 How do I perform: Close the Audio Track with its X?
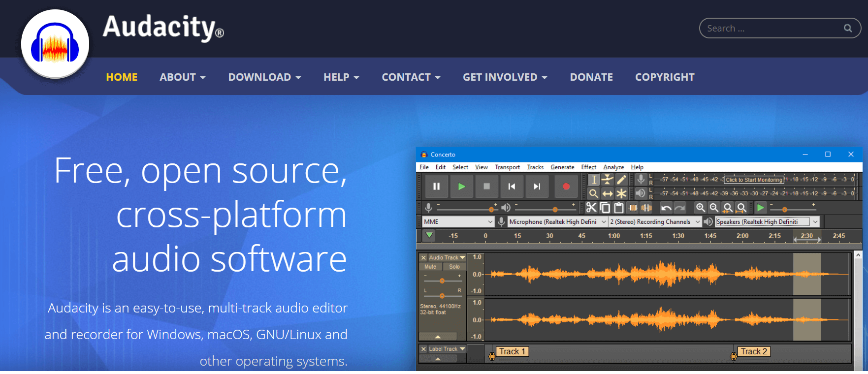pyautogui.click(x=423, y=257)
